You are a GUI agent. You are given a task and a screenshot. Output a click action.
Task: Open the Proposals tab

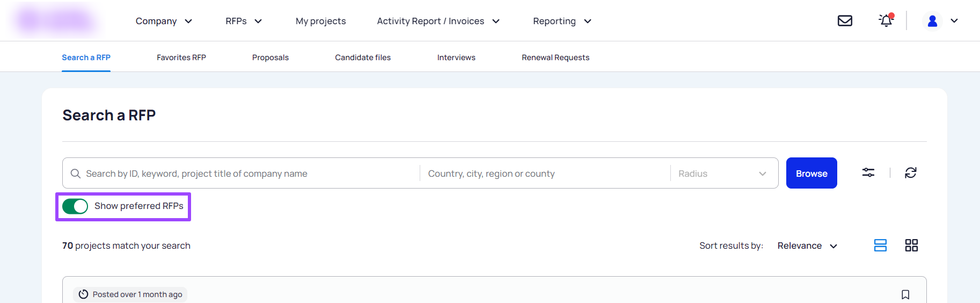(270, 57)
